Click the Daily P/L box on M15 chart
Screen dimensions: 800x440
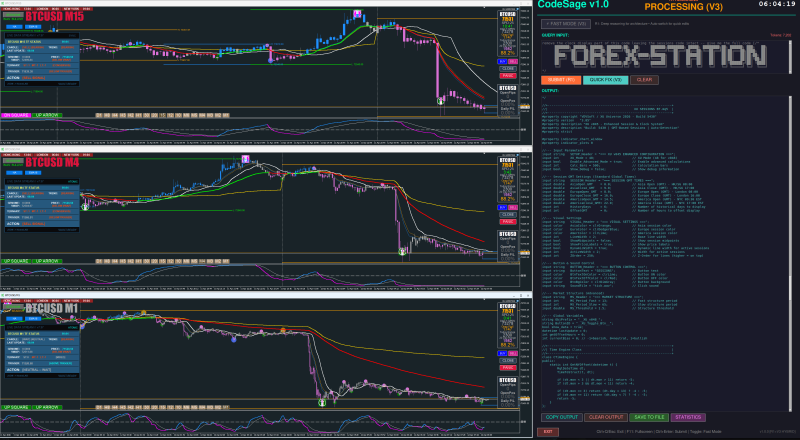(508, 110)
